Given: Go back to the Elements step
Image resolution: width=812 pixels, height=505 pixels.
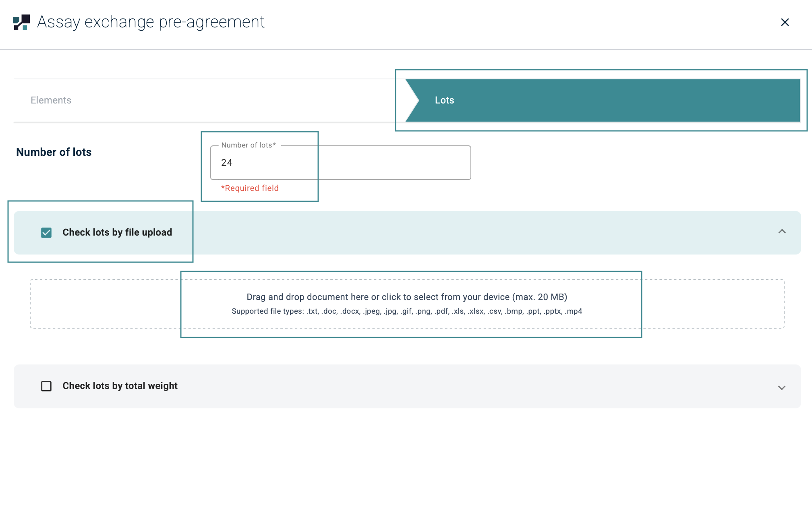Looking at the screenshot, I should 51,100.
